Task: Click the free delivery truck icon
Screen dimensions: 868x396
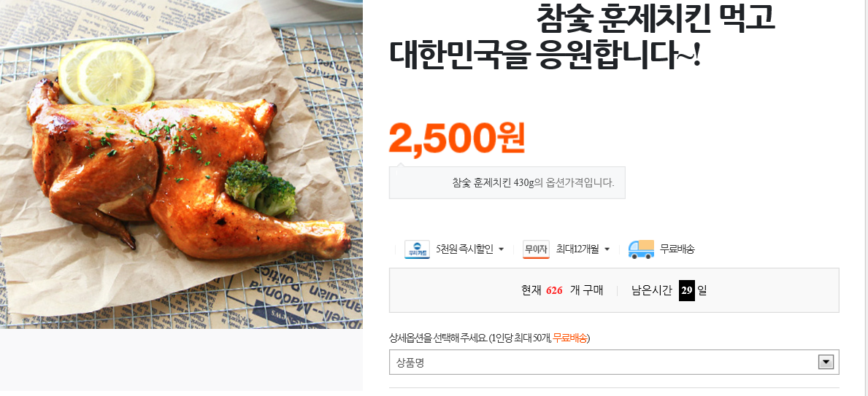Action: coord(641,249)
